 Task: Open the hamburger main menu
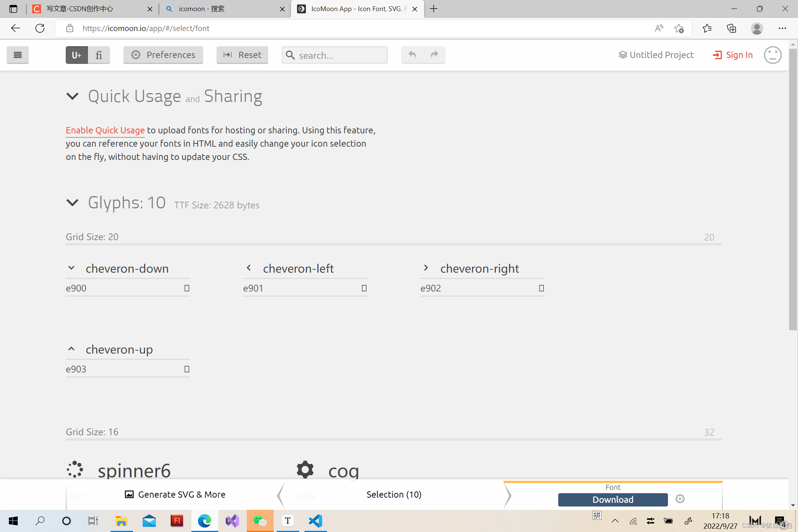point(17,55)
